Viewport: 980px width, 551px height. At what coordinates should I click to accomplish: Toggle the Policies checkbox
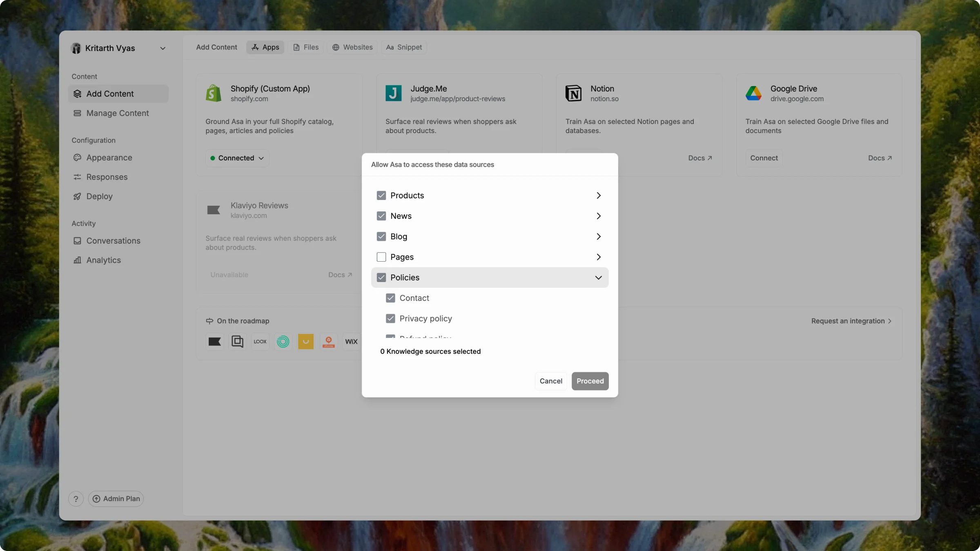pos(381,278)
